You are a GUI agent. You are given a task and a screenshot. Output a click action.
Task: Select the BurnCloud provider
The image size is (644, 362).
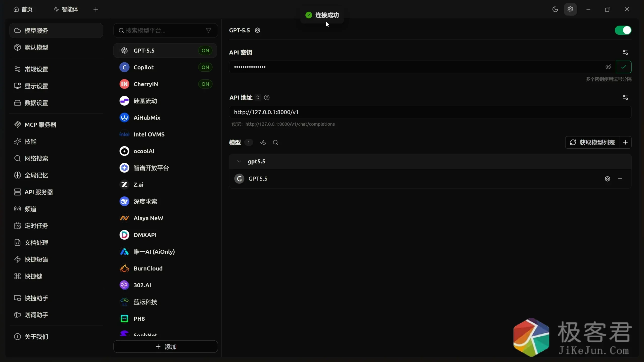(165, 268)
